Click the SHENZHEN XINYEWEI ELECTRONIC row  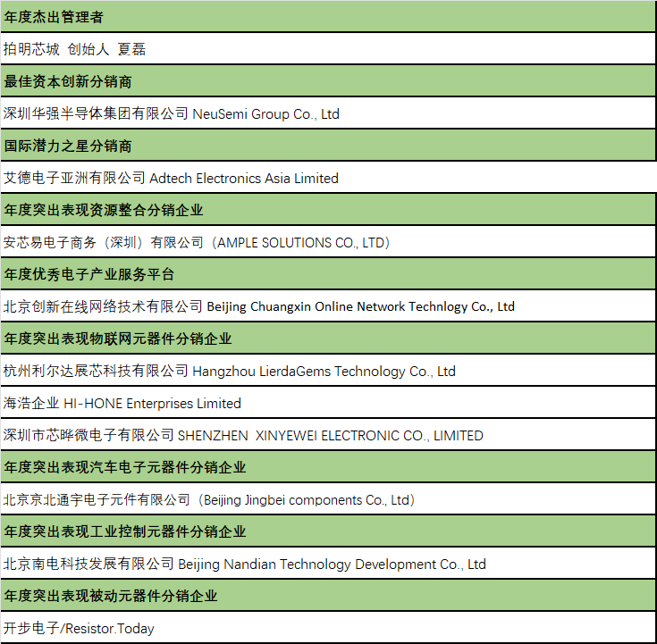pyautogui.click(x=328, y=435)
